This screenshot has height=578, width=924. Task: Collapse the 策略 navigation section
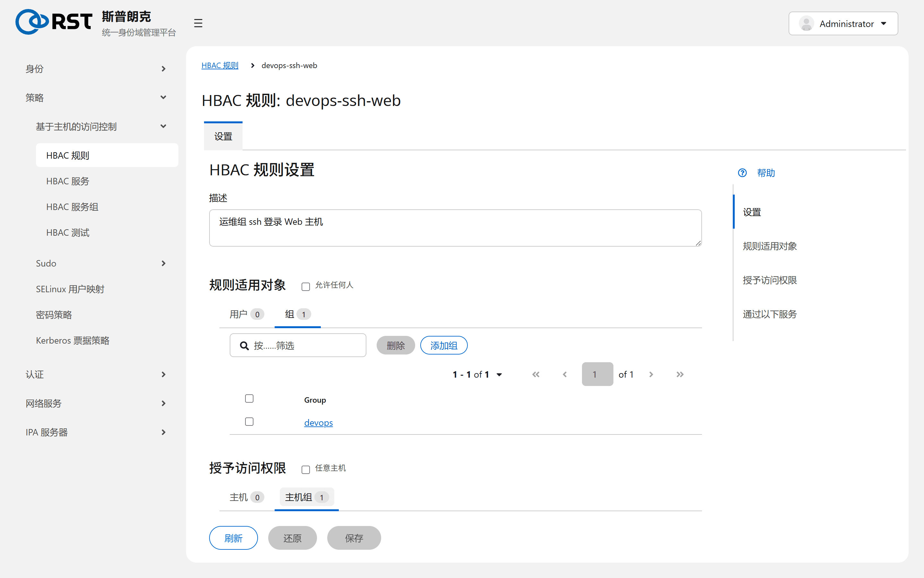click(x=96, y=98)
